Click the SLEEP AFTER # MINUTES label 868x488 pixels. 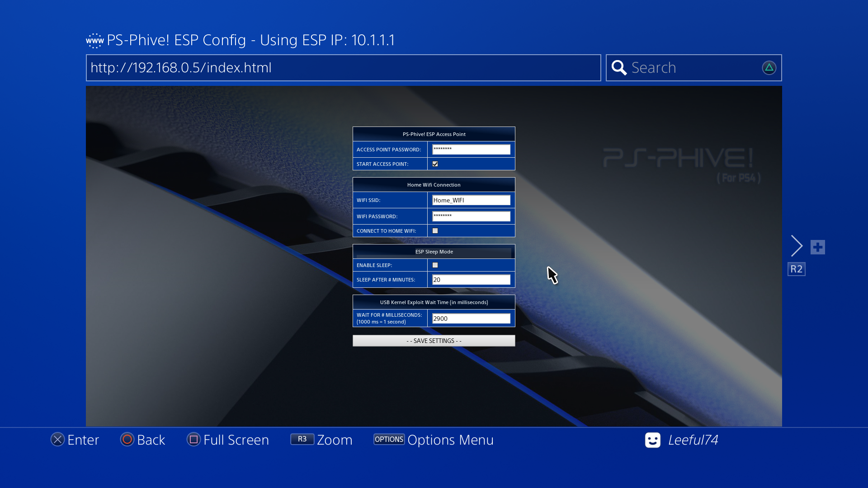(386, 280)
